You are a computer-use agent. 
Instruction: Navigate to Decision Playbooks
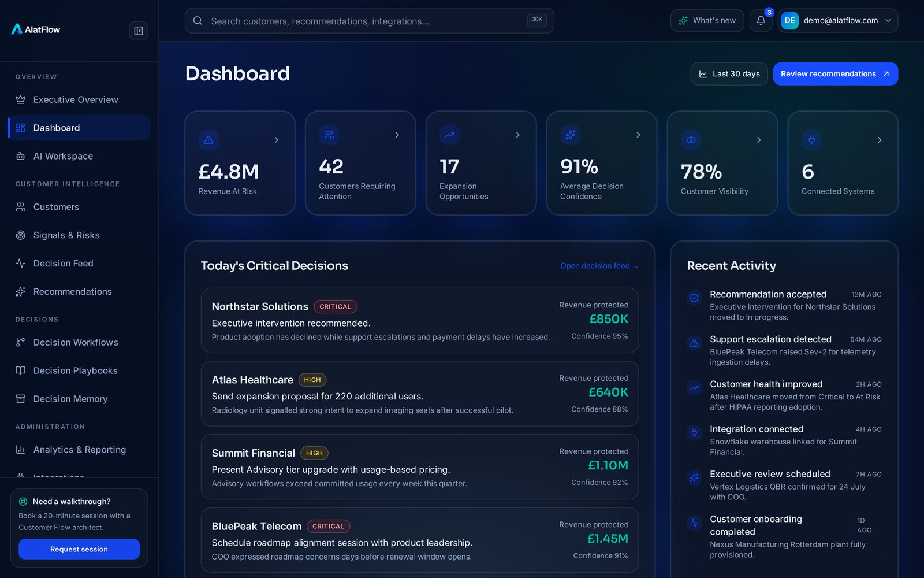pyautogui.click(x=79, y=370)
